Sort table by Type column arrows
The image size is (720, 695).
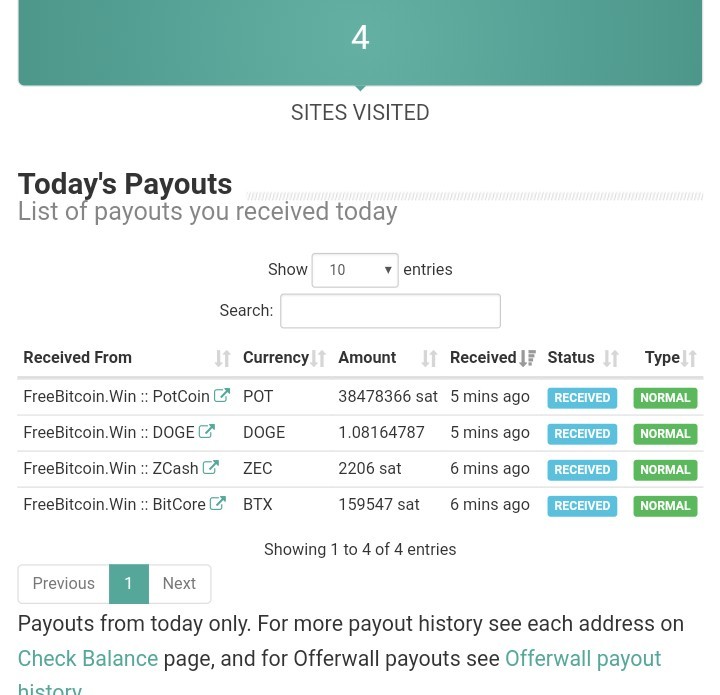tap(689, 358)
